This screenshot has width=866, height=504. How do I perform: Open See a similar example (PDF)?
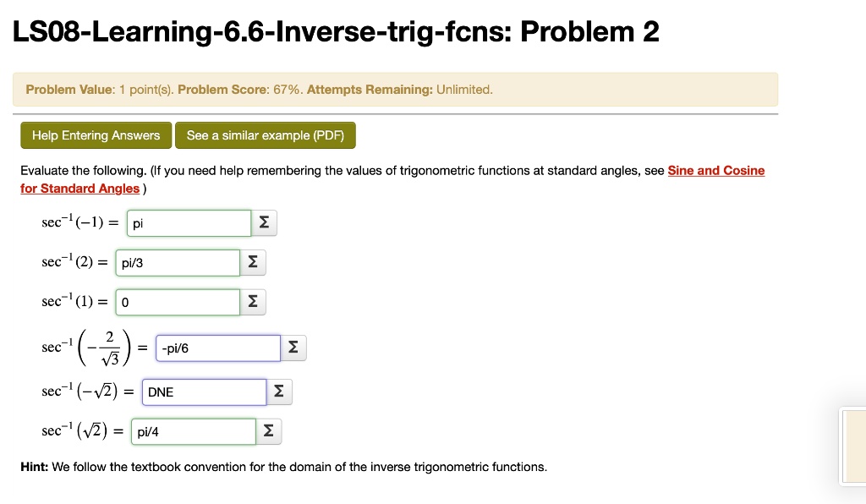point(265,135)
